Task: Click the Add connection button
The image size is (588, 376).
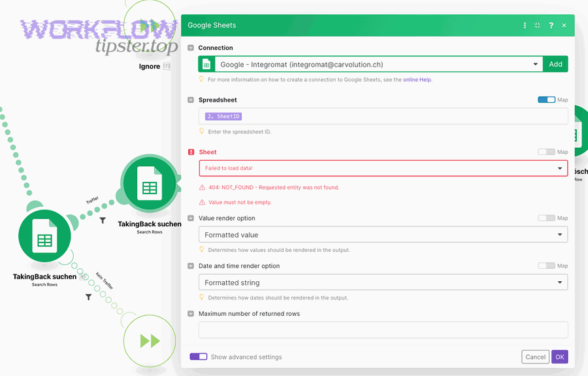Action: (x=555, y=64)
